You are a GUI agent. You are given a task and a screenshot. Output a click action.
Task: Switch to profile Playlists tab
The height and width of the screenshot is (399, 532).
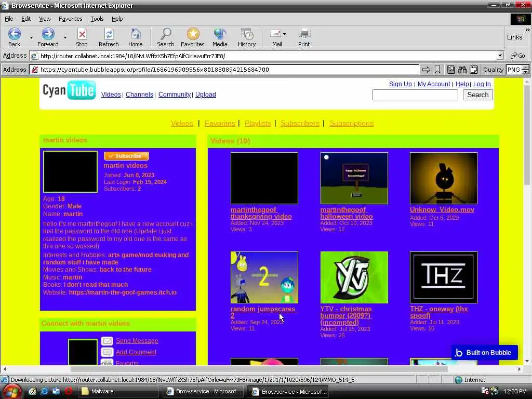[x=258, y=124]
